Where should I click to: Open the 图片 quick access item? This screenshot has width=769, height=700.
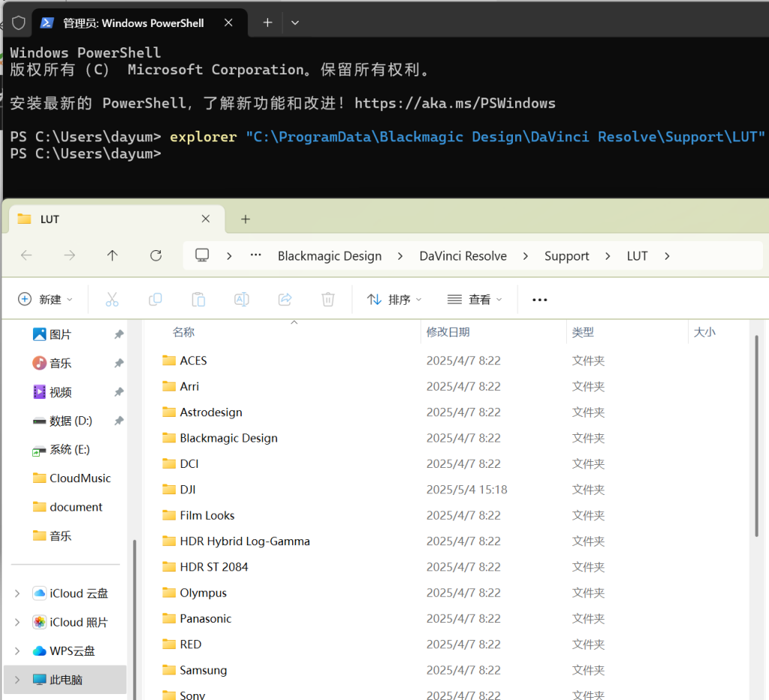point(60,334)
